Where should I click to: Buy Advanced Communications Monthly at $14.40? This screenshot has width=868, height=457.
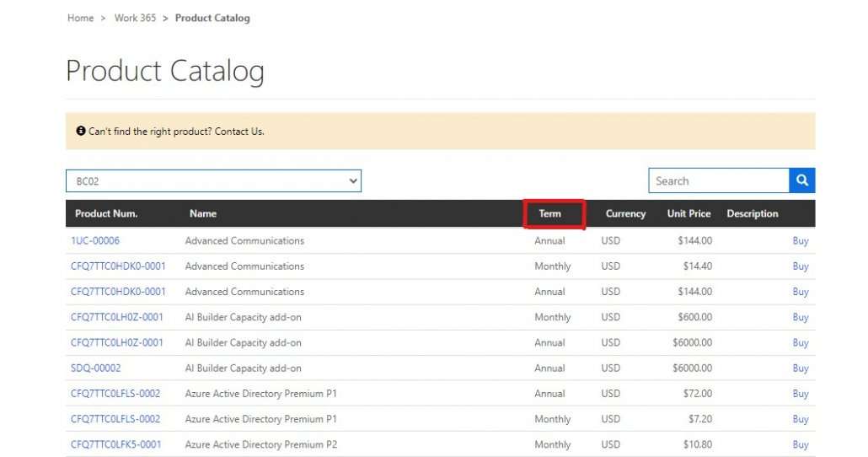pos(801,266)
